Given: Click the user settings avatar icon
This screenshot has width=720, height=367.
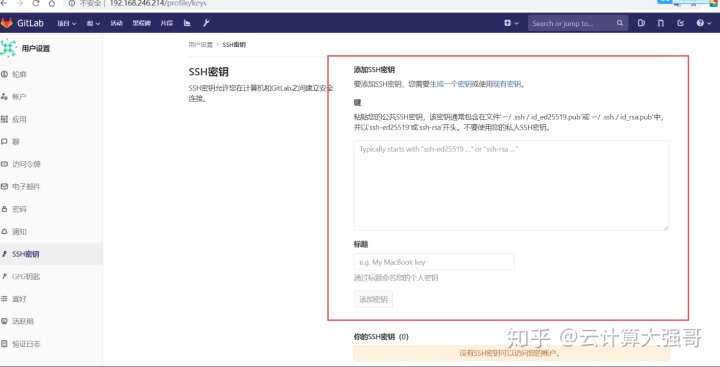Looking at the screenshot, I should pos(9,48).
